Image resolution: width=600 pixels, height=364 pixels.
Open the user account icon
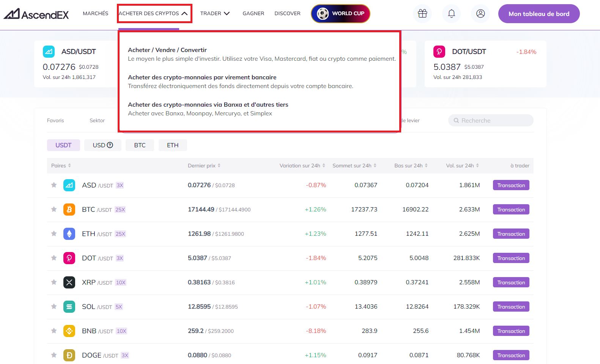(x=480, y=14)
